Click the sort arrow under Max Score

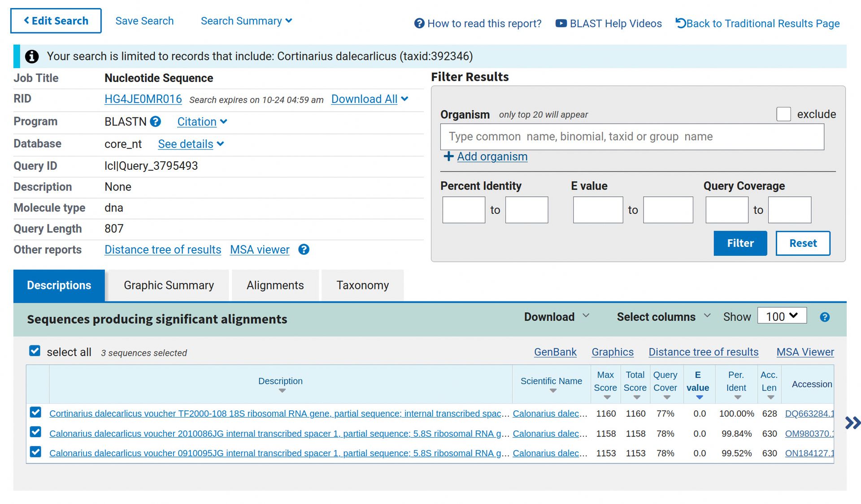607,397
